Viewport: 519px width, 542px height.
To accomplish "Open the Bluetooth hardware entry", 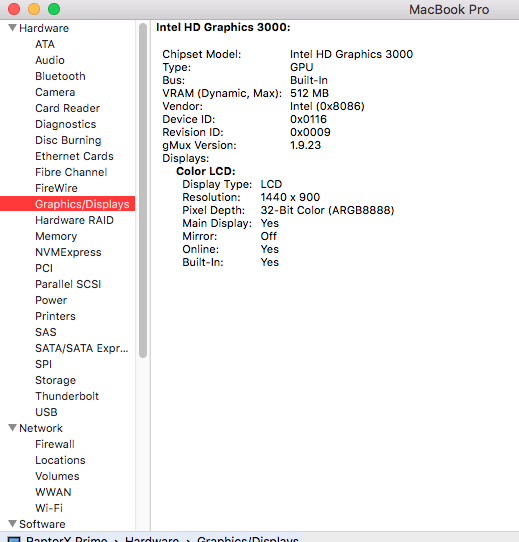I will 60,76.
